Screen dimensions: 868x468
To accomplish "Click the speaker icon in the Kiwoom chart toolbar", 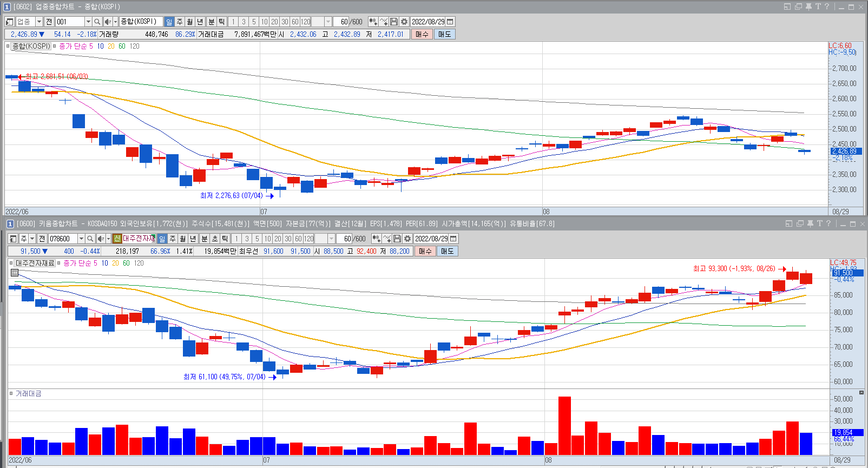I will [101, 239].
